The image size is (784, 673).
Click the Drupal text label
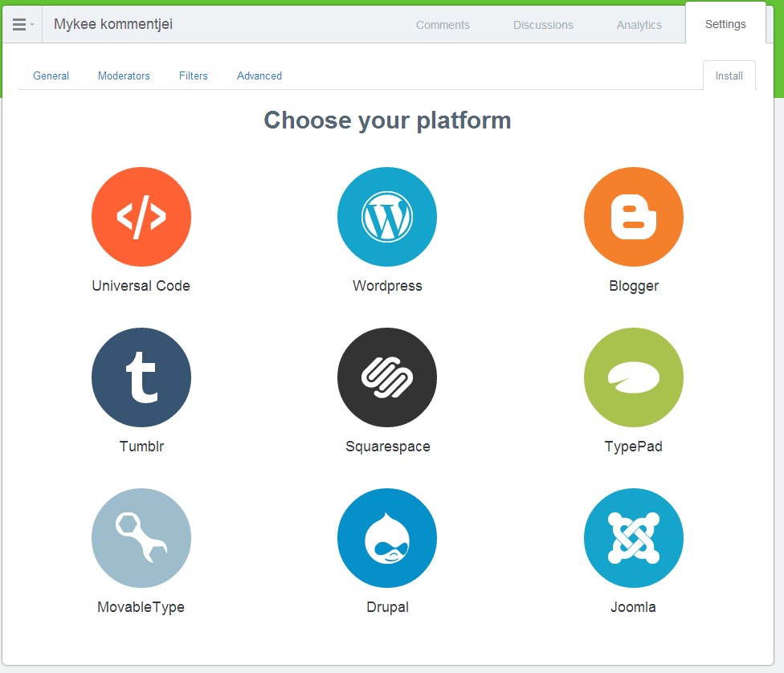[387, 607]
